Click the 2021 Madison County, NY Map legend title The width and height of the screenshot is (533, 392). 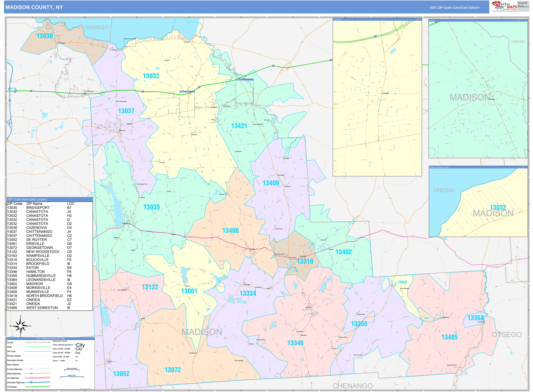(50, 338)
